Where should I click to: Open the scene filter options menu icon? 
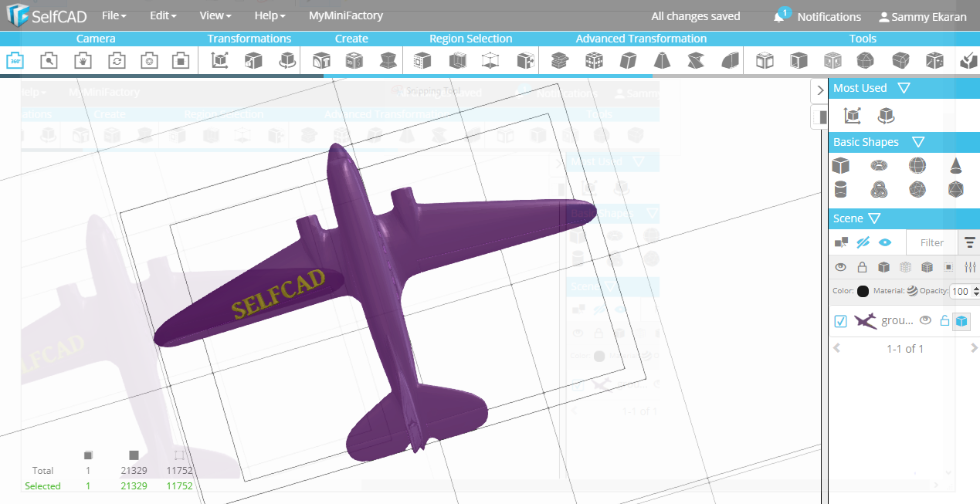click(970, 242)
